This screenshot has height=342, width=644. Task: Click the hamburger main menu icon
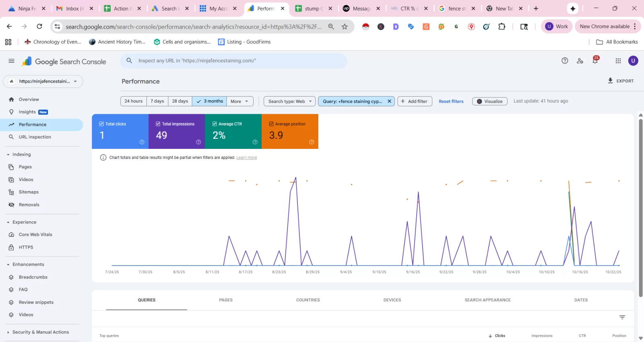tap(11, 61)
